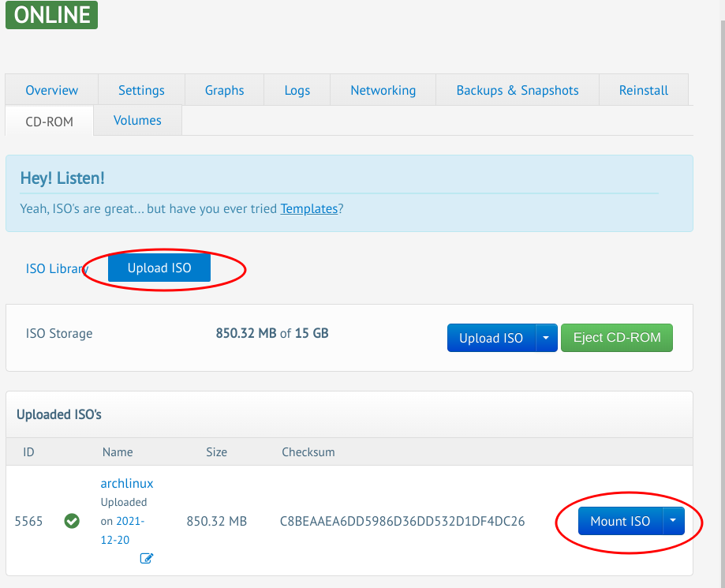Click Upload ISO button in ISO Storage row
Image resolution: width=725 pixels, height=588 pixels.
[x=491, y=338]
